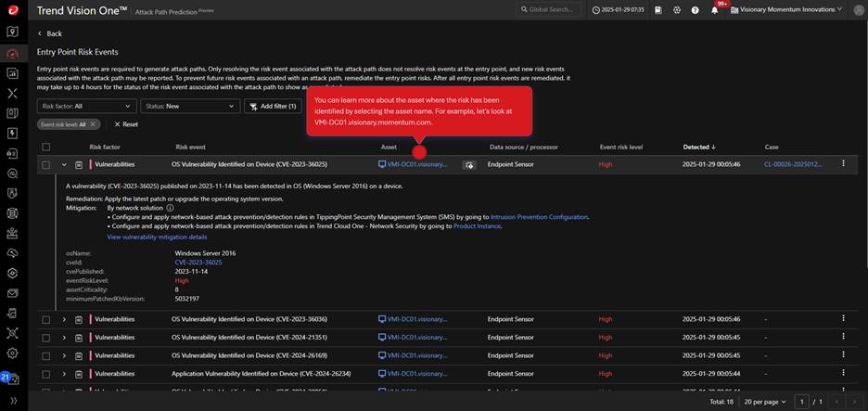Open the three-dot menu for the CVE-2023-36036 row
Image resolution: width=868 pixels, height=411 pixels.
coord(843,318)
